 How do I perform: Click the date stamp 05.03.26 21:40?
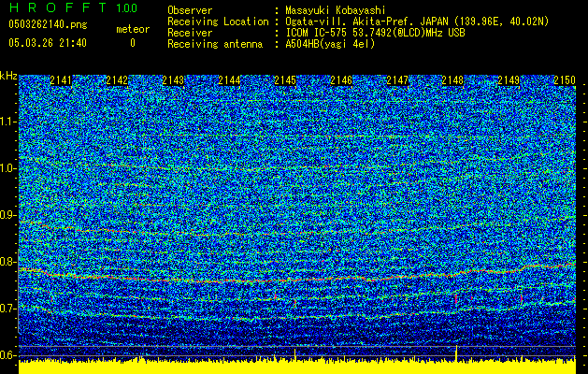tap(48, 43)
